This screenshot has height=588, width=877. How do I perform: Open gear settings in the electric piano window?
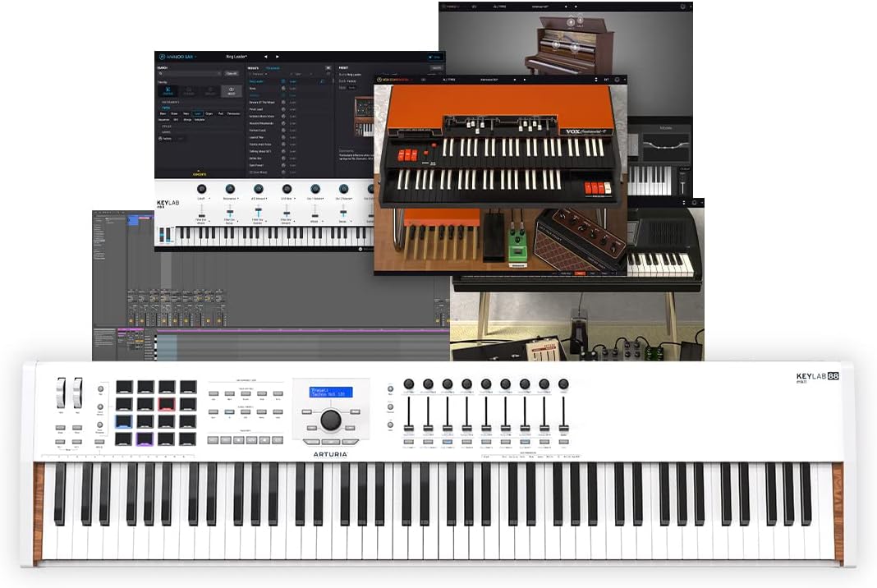[694, 203]
